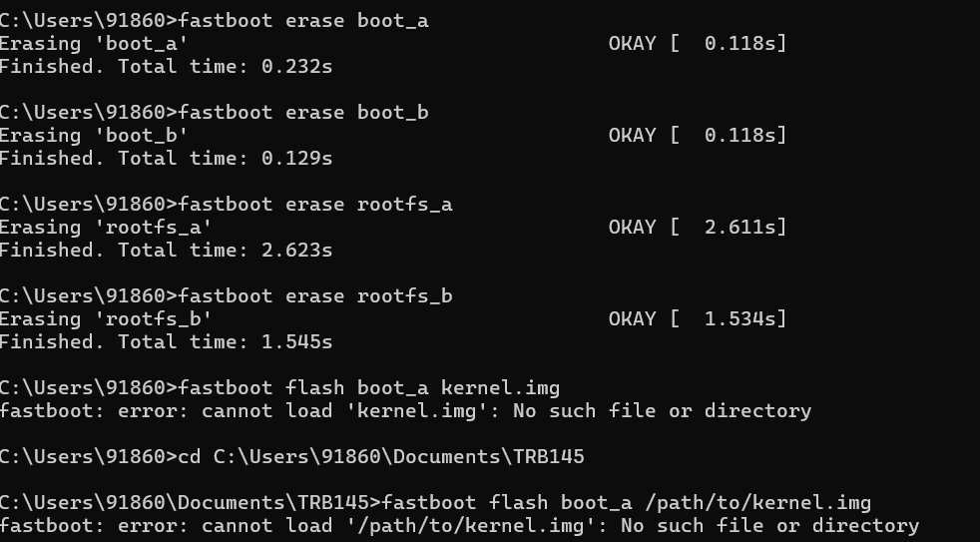Click the first 'cannot load kernel.img' error message

[405, 411]
